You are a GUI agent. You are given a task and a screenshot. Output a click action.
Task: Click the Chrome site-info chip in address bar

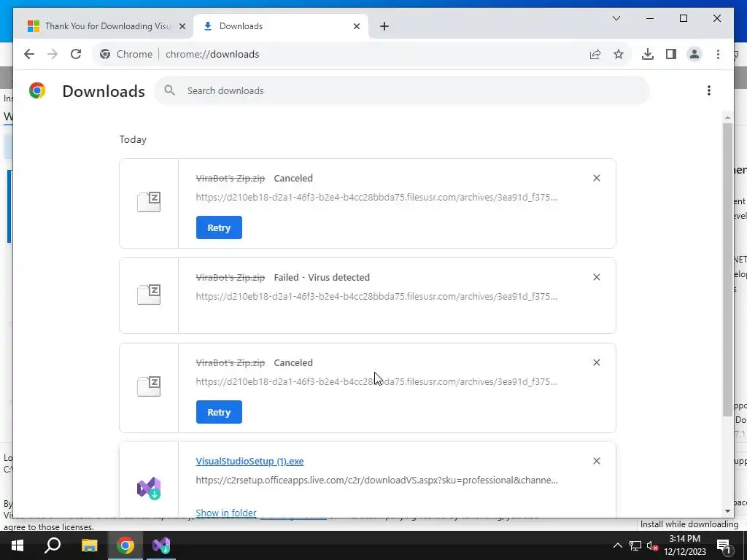(x=126, y=54)
